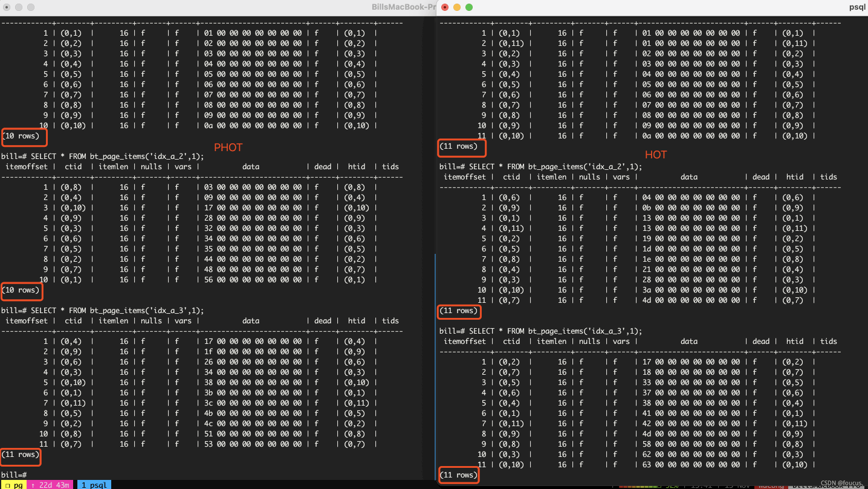Click the bottommost (11 rows) box on right
The height and width of the screenshot is (489, 868).
tap(458, 476)
